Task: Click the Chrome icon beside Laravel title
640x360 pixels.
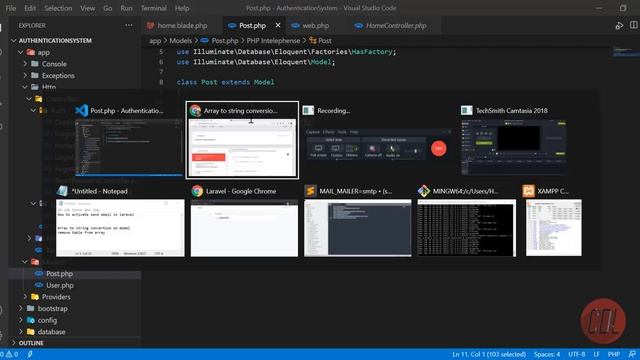Action: 197,191
